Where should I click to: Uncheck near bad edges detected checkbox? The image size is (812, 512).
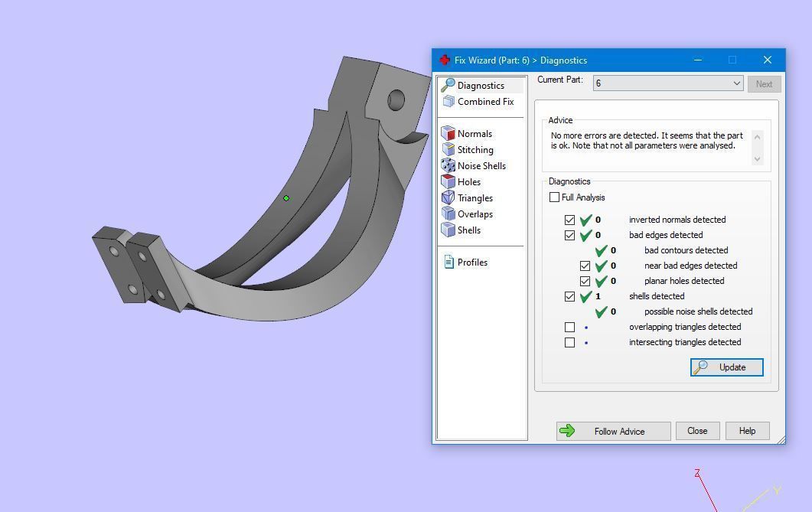pos(585,266)
